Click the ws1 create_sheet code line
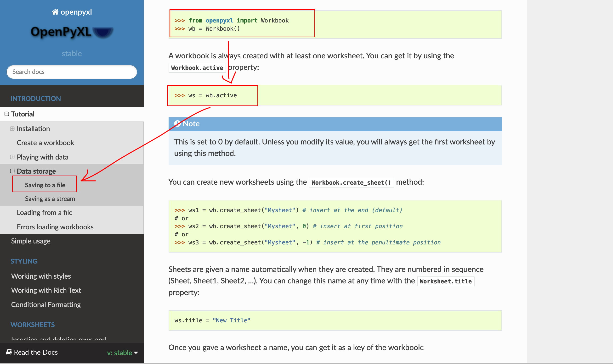This screenshot has height=364, width=613. click(288, 210)
